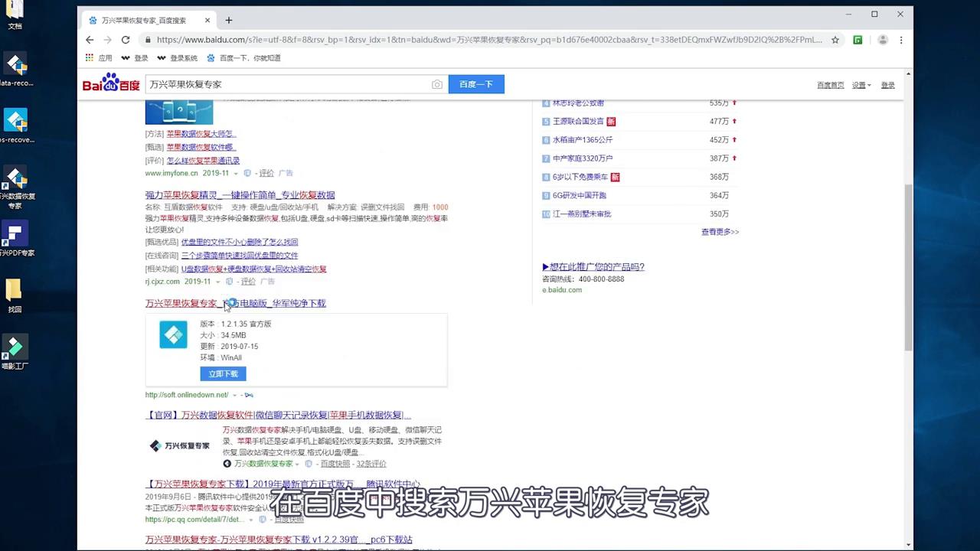Open the 登录 bookmark

(x=135, y=58)
